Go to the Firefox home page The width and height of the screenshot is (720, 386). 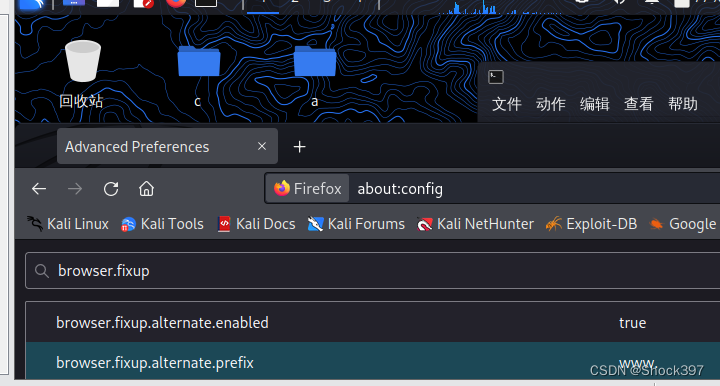(x=146, y=189)
